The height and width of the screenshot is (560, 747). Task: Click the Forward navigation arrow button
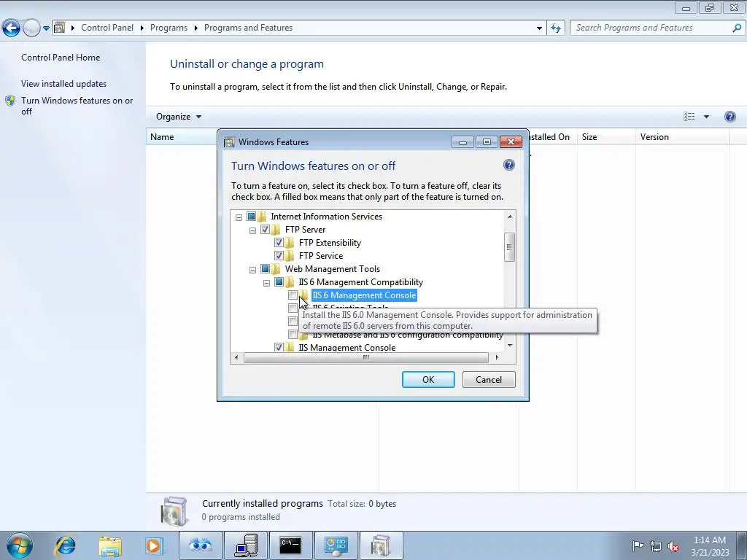pyautogui.click(x=31, y=28)
